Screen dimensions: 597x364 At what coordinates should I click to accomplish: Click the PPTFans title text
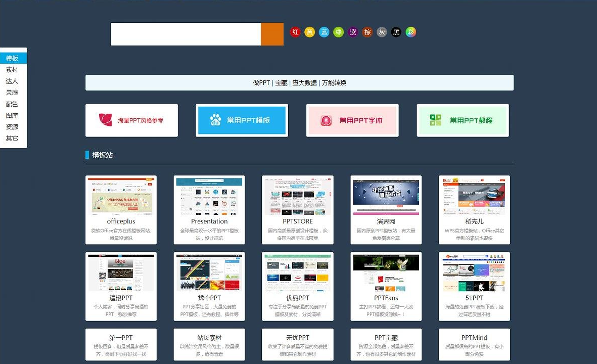point(386,298)
